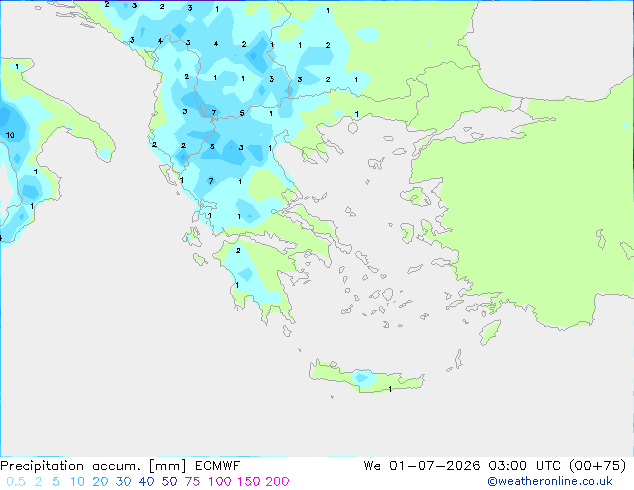Image resolution: width=634 pixels, height=490 pixels.
Task: Click the 'We 01-07-2026 03:00 UTC (00+75)' timestamp
Action: [495, 466]
